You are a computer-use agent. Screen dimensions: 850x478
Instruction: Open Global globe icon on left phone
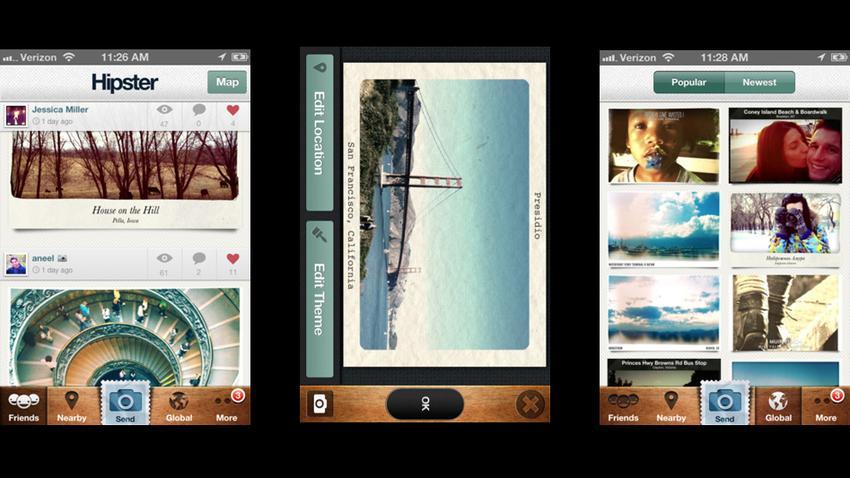click(x=178, y=405)
